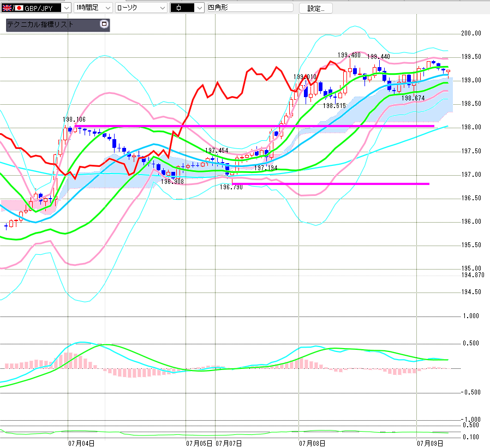Click the 194.870 price axis value
490x448 pixels.
coord(473,275)
